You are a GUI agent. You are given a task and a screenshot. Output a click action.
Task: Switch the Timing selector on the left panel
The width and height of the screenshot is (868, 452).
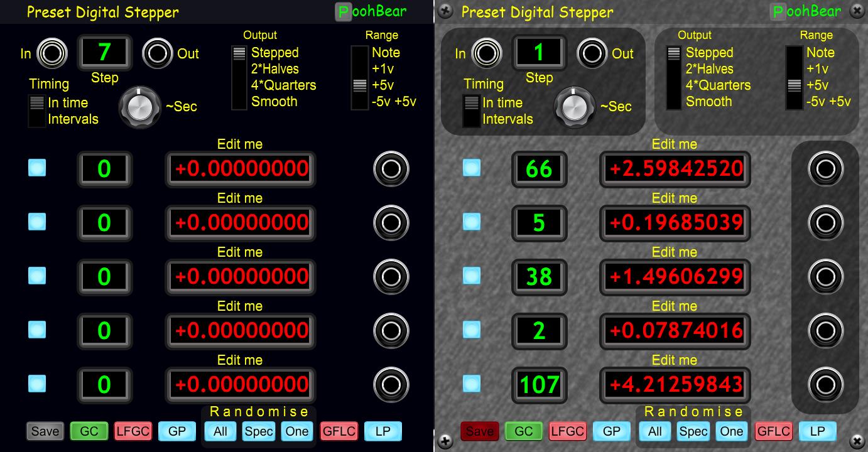pos(37,110)
